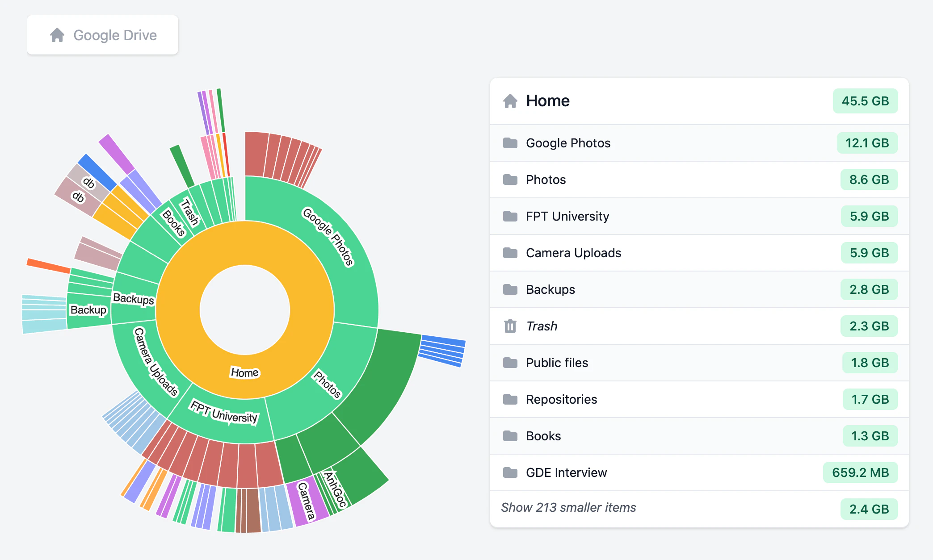The image size is (933, 560).
Task: Click the Photos row in the list
Action: [x=546, y=180]
